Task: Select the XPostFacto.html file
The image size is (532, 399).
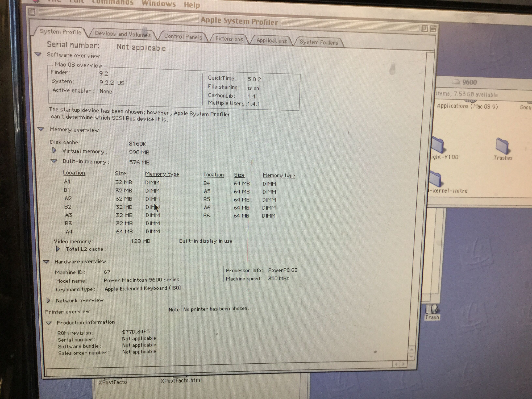Action: coord(181,380)
